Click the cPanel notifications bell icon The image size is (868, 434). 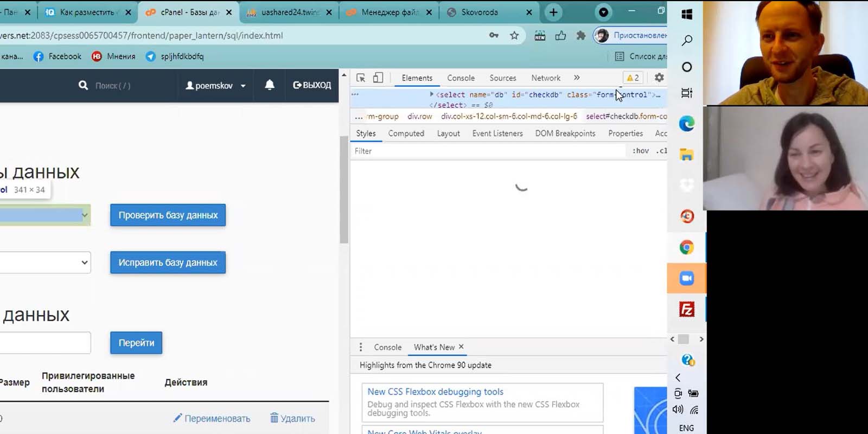pyautogui.click(x=270, y=85)
